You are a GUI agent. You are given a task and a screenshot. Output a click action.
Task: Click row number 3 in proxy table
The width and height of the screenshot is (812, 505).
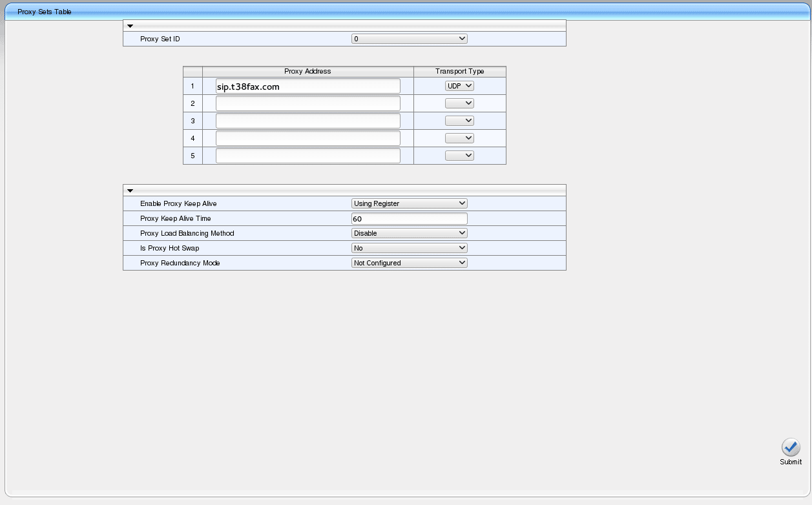pos(193,121)
